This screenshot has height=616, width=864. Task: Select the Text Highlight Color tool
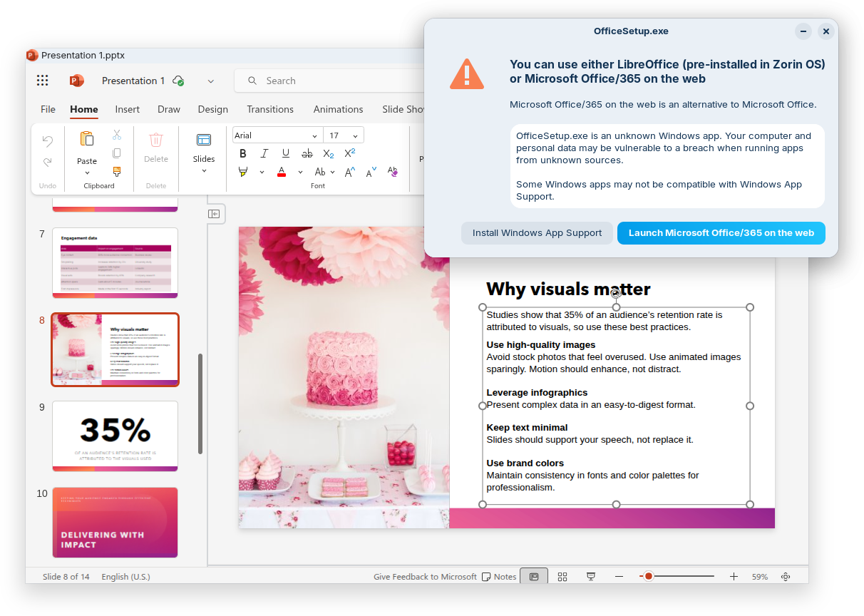pyautogui.click(x=243, y=171)
